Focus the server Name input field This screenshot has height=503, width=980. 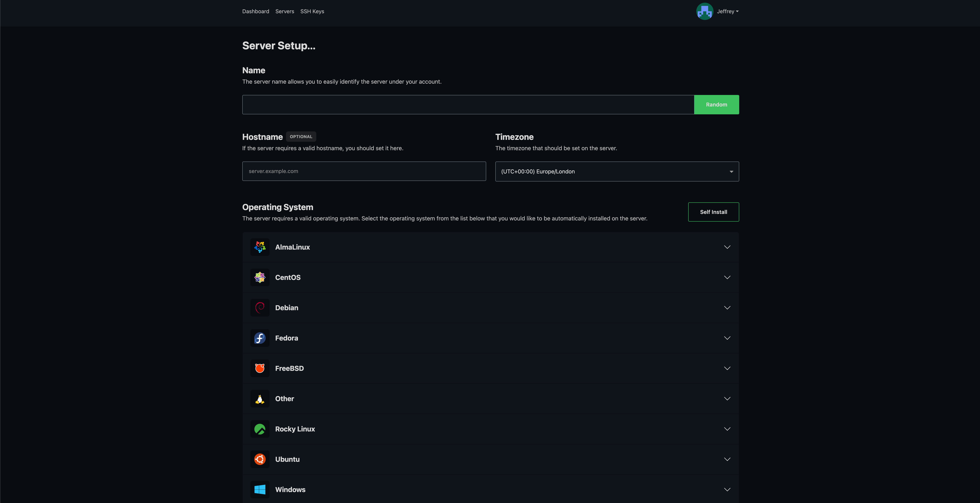468,105
